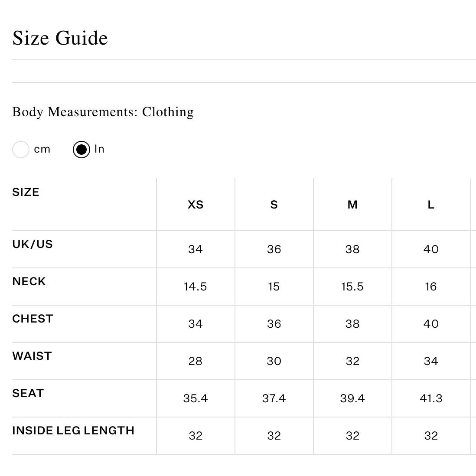Select the S size column header
476x476 pixels.
[274, 205]
